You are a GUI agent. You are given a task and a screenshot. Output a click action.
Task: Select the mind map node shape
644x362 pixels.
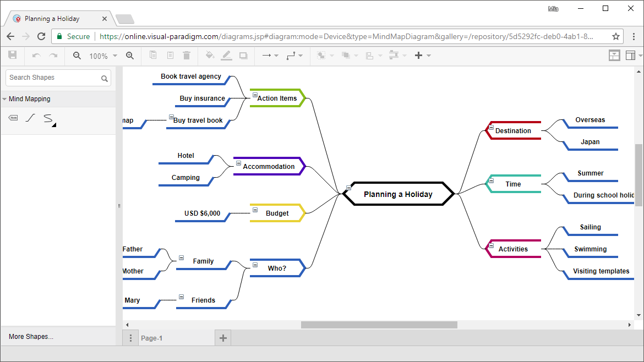tap(13, 118)
